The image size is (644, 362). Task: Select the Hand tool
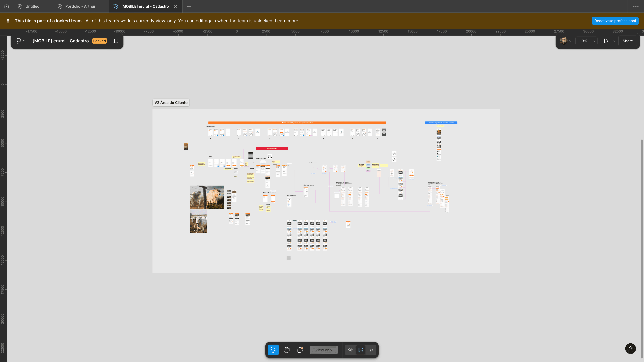[x=286, y=350]
